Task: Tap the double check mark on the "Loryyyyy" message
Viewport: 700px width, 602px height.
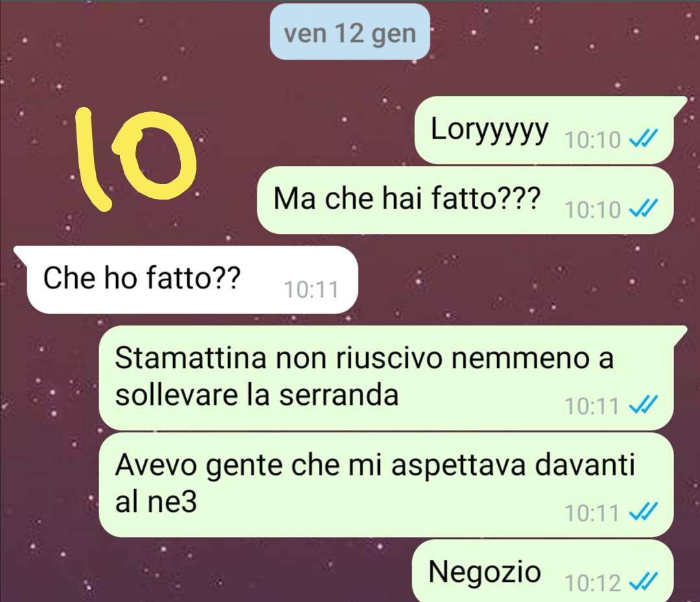Action: [643, 139]
